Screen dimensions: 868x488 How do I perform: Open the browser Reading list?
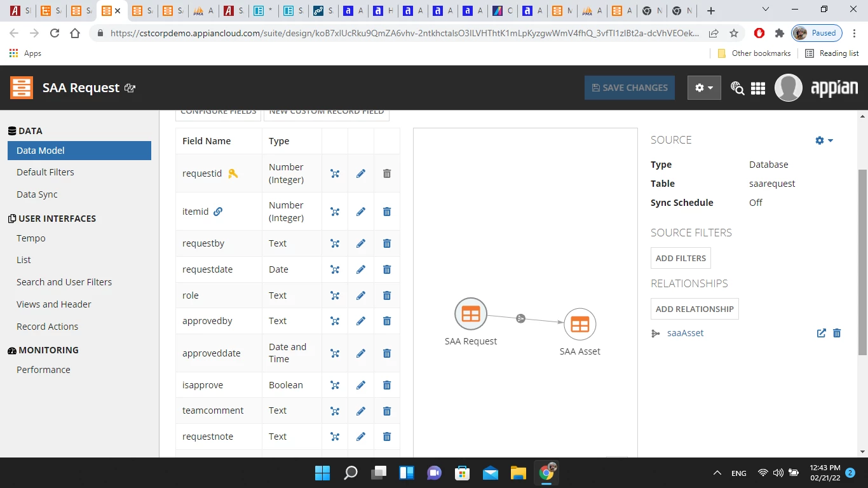832,53
